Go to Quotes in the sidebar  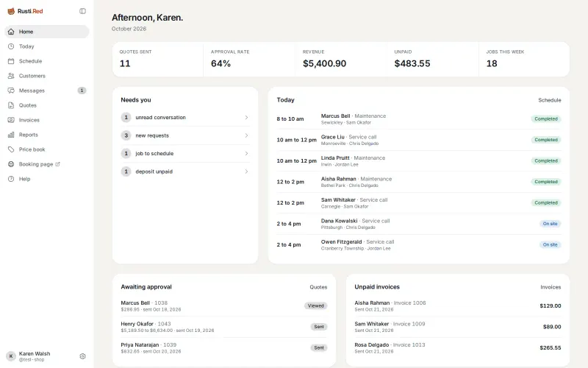click(47, 105)
